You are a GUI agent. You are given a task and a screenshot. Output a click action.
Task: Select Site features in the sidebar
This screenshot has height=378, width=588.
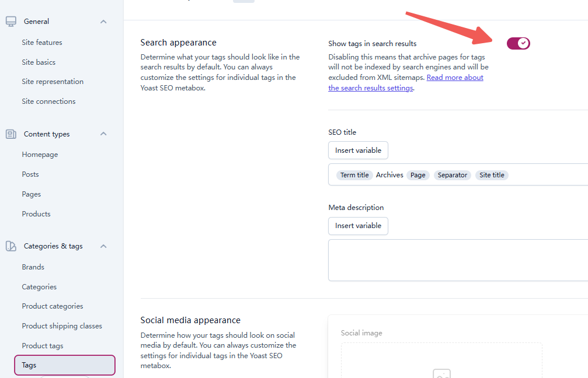42,42
